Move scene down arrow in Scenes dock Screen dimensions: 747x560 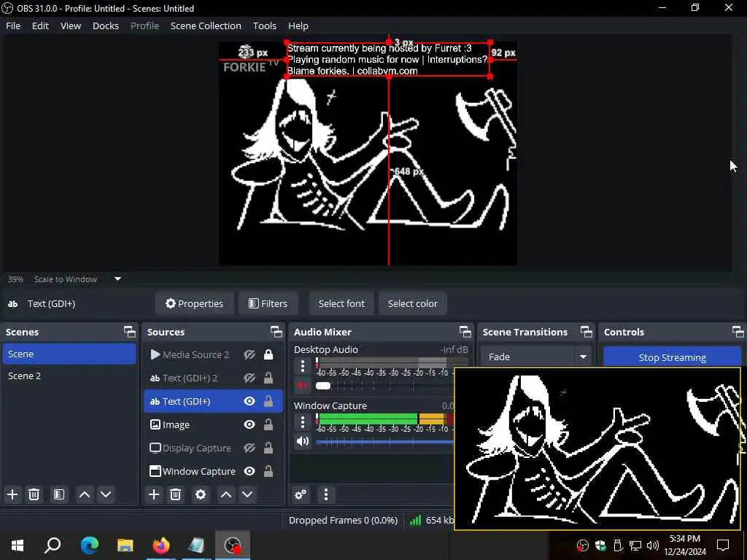coord(106,494)
